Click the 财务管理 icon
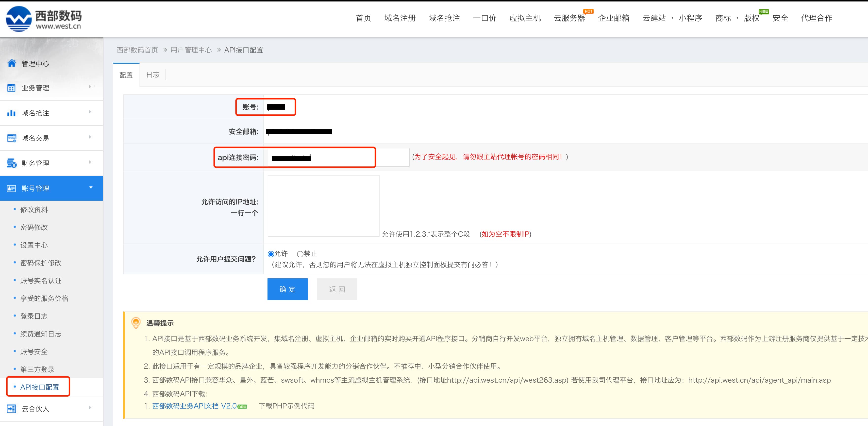This screenshot has width=868, height=426. point(12,163)
